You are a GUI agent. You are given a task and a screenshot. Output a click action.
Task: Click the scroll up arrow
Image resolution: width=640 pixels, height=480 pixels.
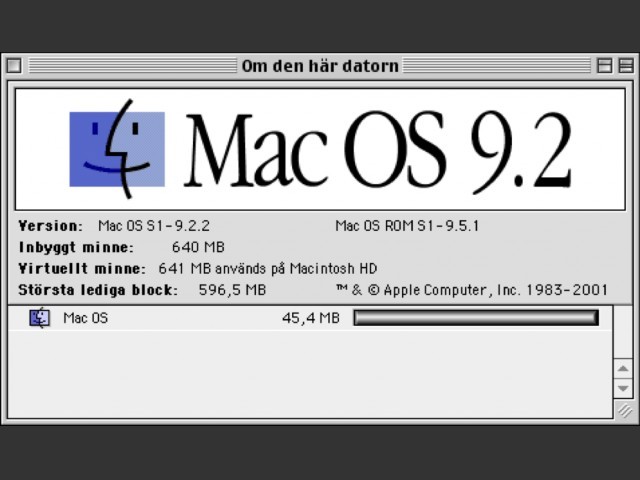tap(623, 369)
